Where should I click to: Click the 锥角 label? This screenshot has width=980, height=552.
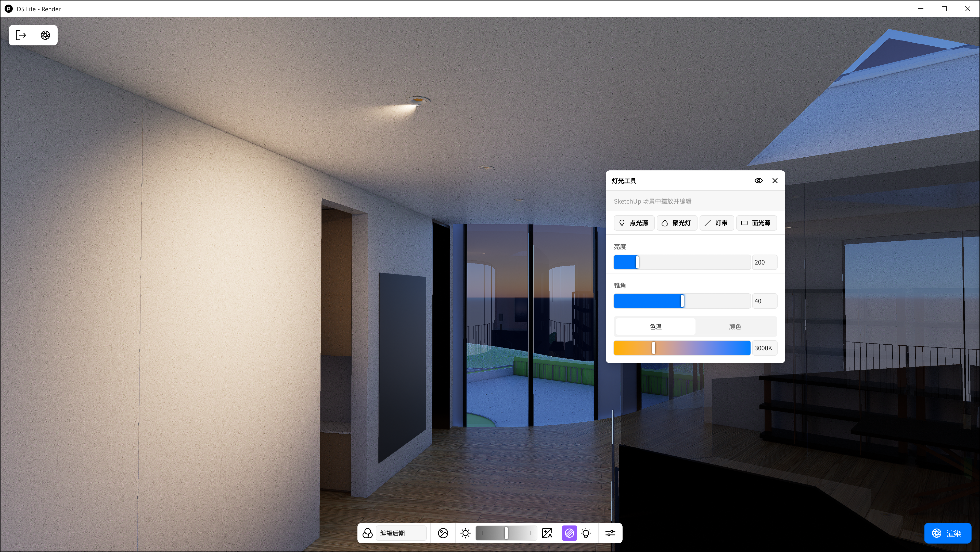tap(620, 285)
